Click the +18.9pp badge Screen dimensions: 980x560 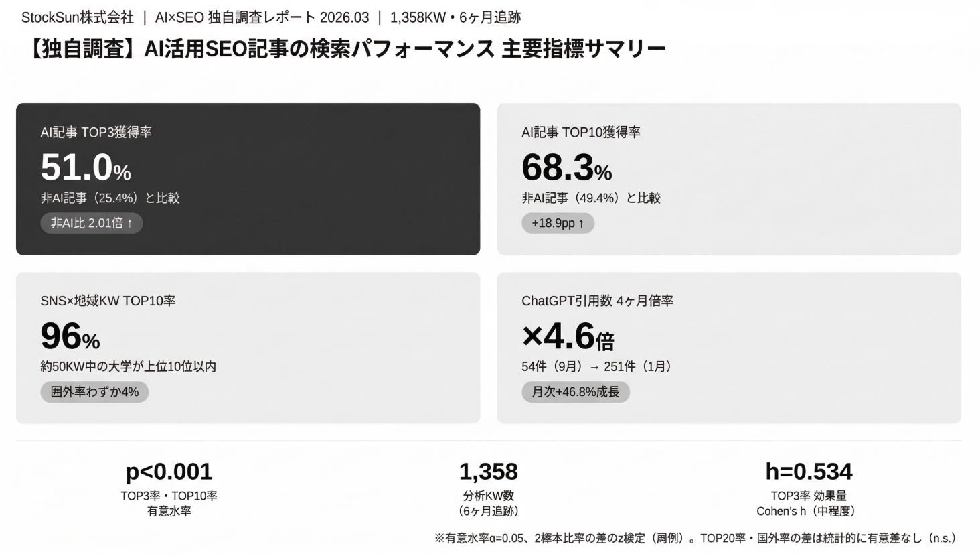point(558,223)
